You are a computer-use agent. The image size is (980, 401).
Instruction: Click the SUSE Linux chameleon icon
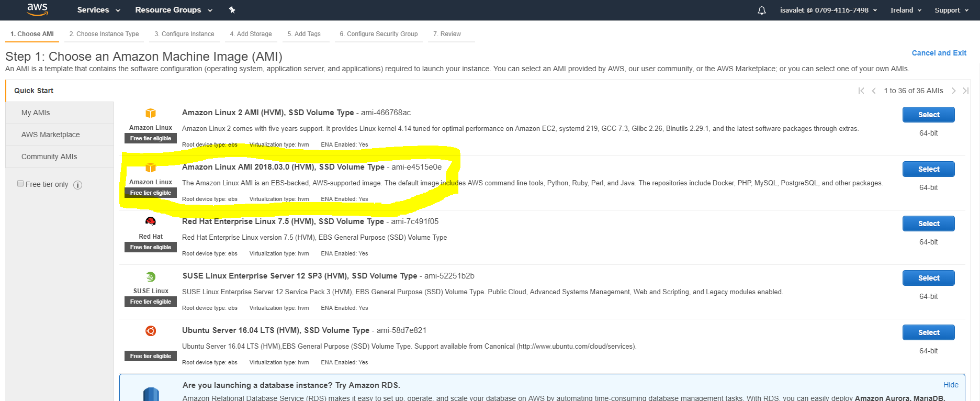click(151, 276)
